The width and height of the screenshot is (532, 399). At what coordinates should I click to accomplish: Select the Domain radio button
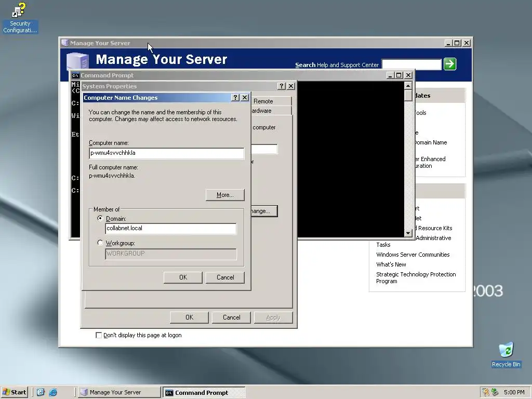point(100,219)
